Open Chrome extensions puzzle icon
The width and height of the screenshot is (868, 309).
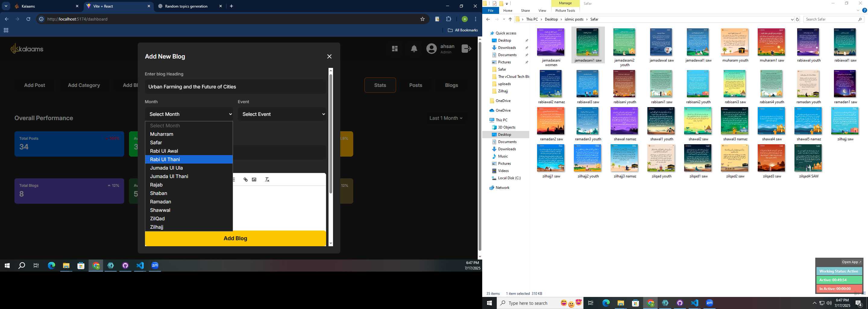pos(448,19)
